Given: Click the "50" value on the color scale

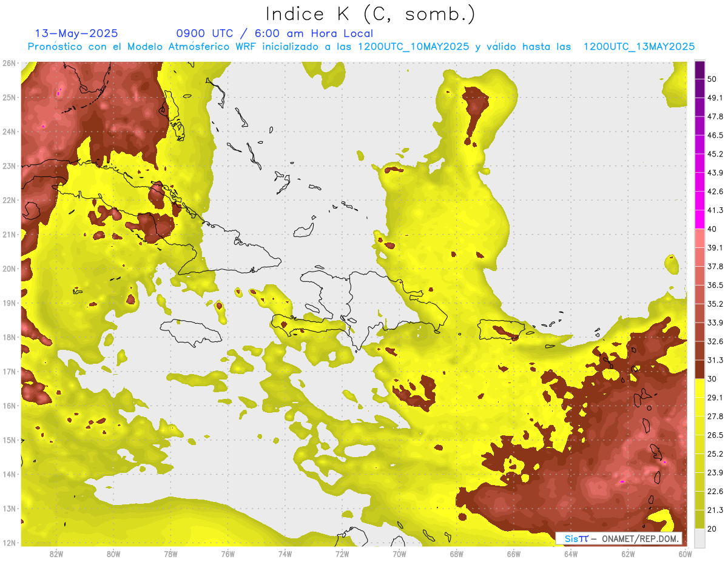Looking at the screenshot, I should click(712, 79).
